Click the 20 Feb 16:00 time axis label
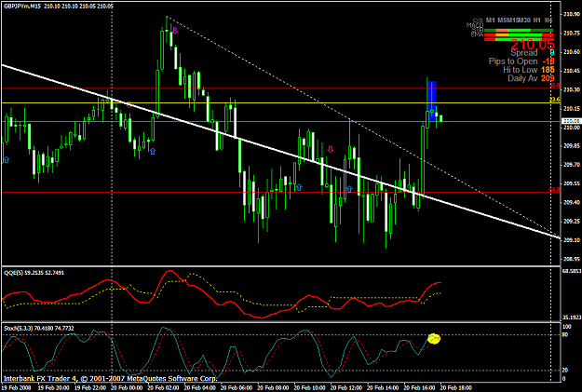This screenshot has width=582, height=392. (x=419, y=388)
